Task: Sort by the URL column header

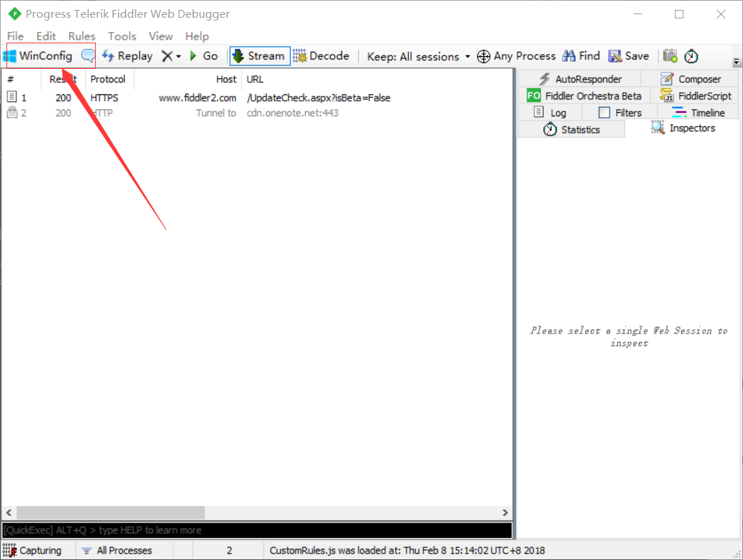Action: tap(377, 79)
